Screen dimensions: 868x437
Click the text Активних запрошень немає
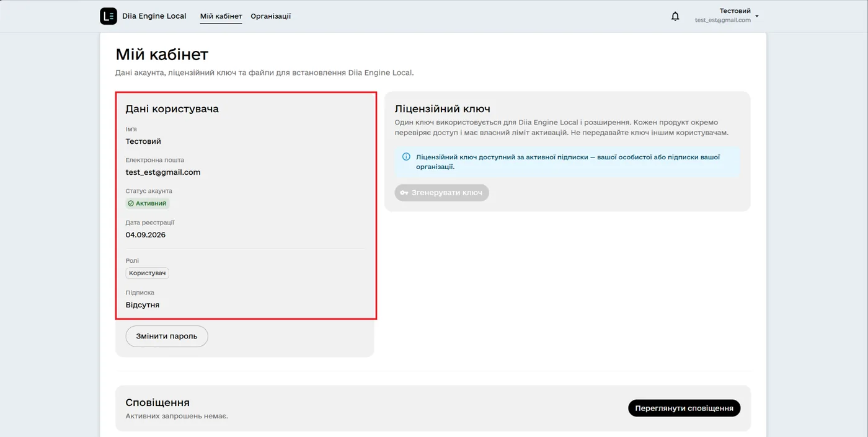177,416
